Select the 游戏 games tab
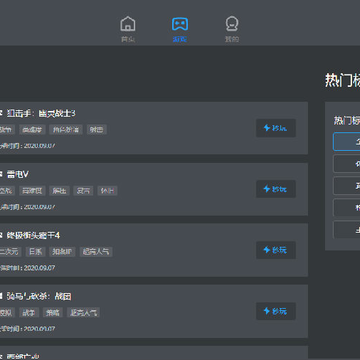 pyautogui.click(x=180, y=29)
